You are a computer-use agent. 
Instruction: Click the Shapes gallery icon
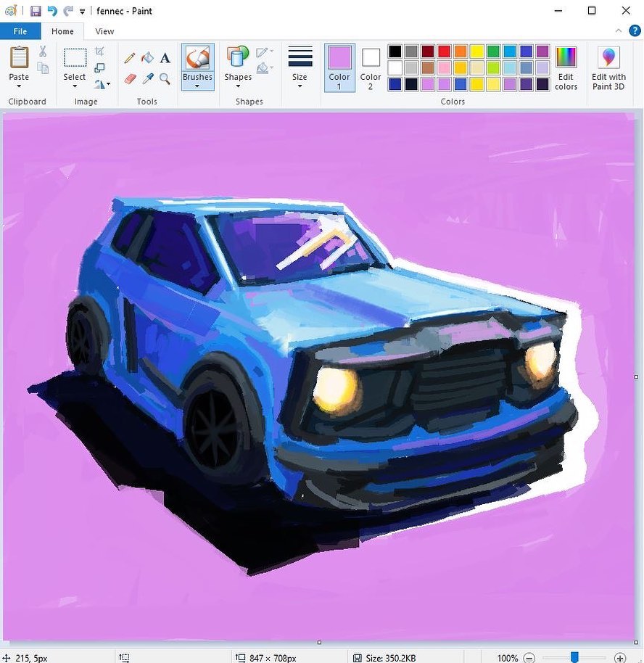tap(238, 57)
